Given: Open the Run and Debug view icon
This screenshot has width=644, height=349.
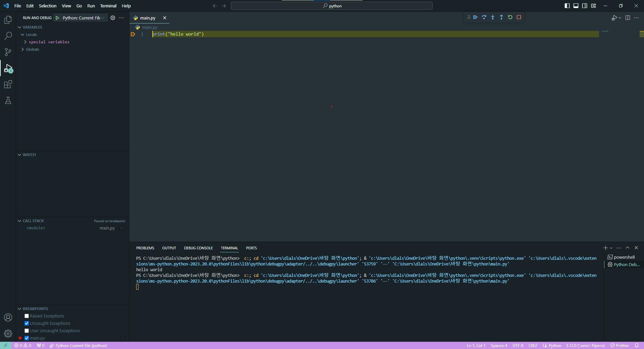Looking at the screenshot, I should 8,68.
